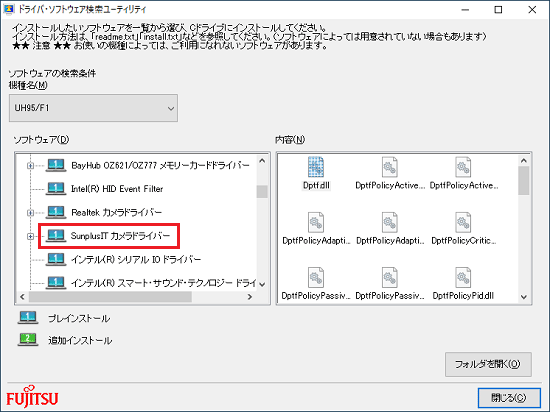Select BayHub OZ621/OZ777 メモリーカードドライバー text
Image resolution: width=550 pixels, height=412 pixels.
160,165
